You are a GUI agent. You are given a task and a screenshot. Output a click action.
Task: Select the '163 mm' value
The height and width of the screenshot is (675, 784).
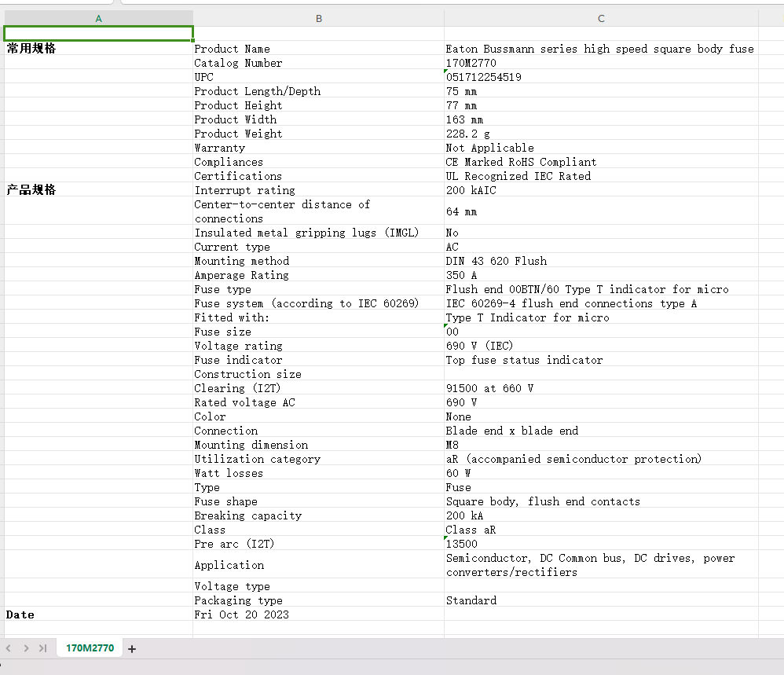click(x=601, y=119)
